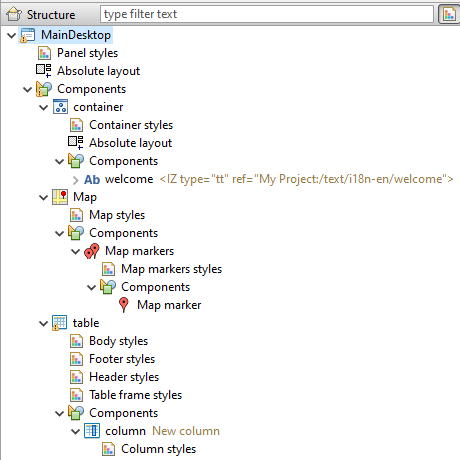Select the Structure view tab

(41, 15)
